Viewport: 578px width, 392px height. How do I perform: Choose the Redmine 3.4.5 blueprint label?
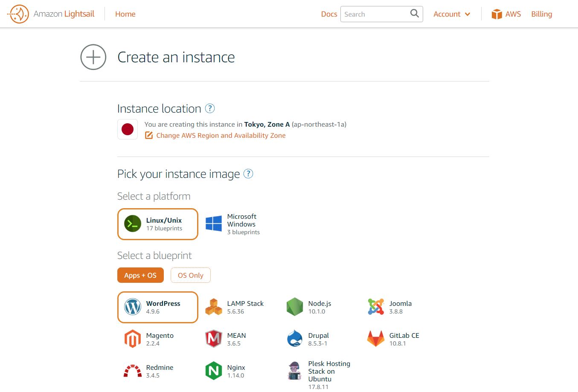(x=160, y=371)
